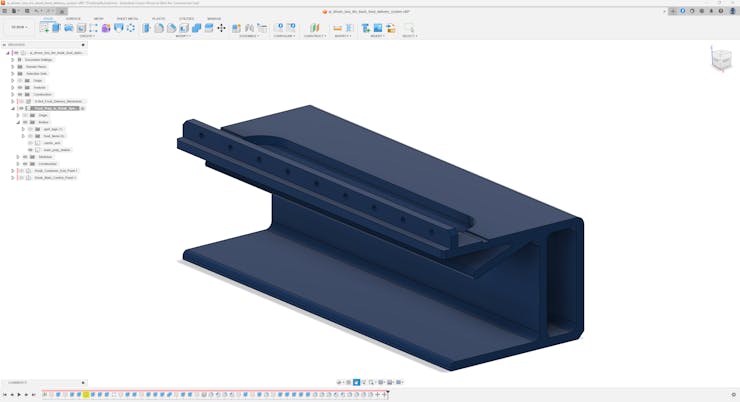Click the Measure icon in Inspect group

click(337, 28)
